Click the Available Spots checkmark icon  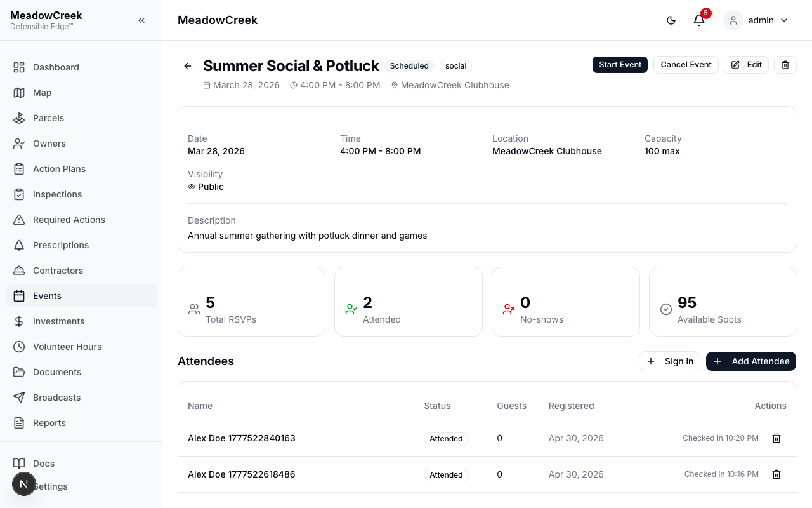pyautogui.click(x=666, y=309)
